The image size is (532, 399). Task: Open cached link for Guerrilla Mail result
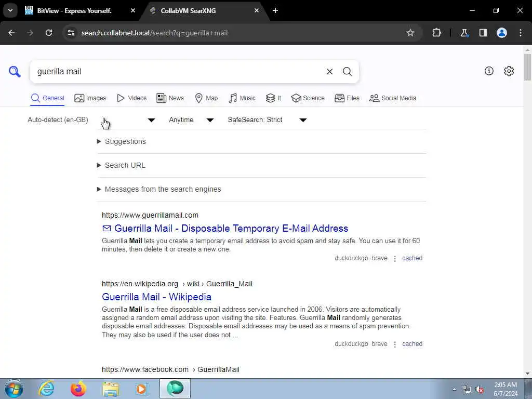(x=412, y=258)
